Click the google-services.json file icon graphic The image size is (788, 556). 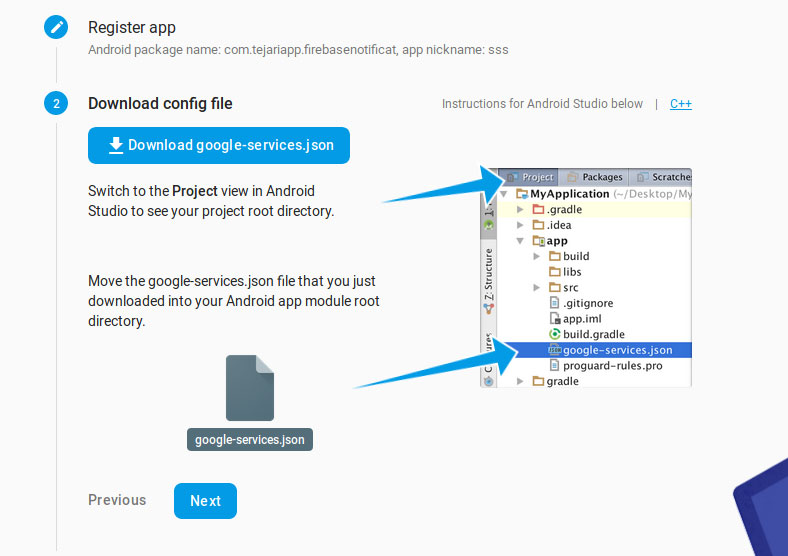[x=250, y=388]
